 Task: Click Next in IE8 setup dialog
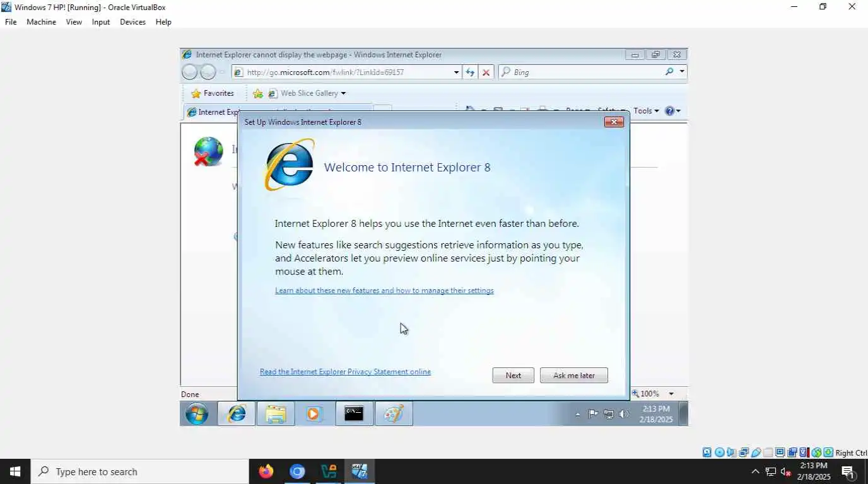click(x=513, y=376)
